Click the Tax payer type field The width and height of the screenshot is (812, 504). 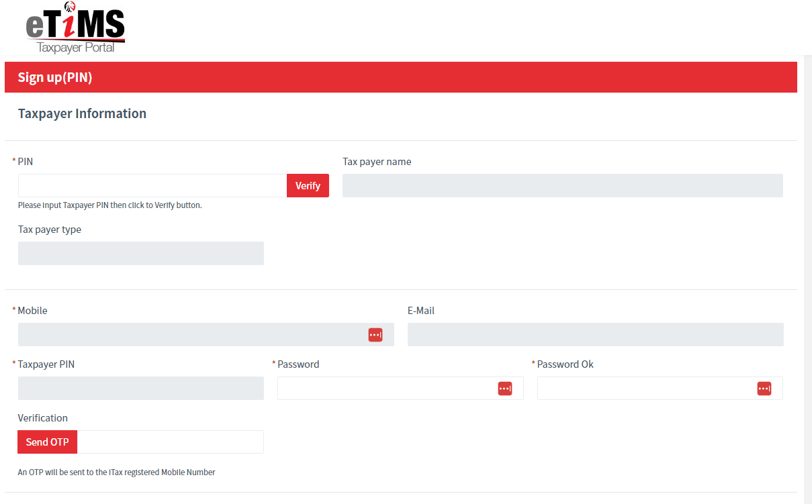coord(141,254)
